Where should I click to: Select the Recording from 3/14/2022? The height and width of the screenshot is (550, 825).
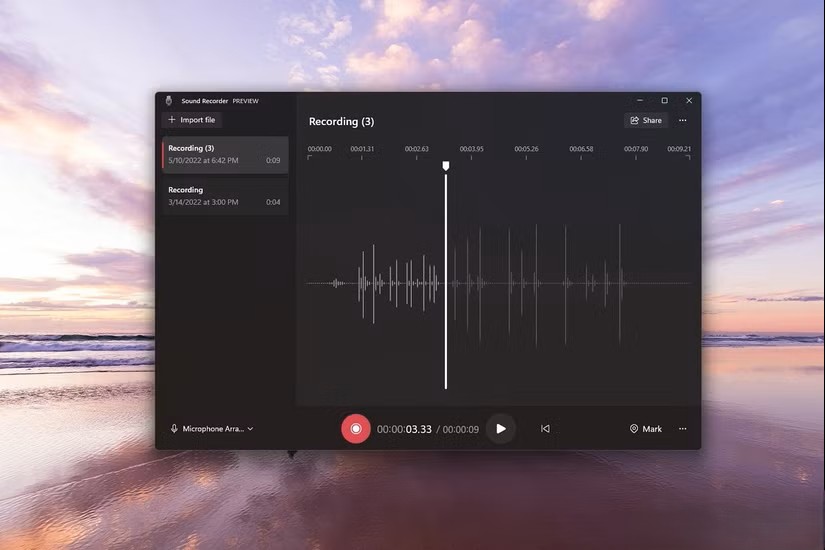tap(225, 196)
